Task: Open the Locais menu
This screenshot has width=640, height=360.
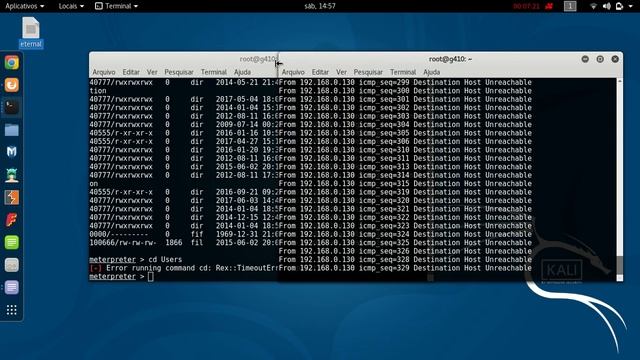Action: click(x=71, y=6)
